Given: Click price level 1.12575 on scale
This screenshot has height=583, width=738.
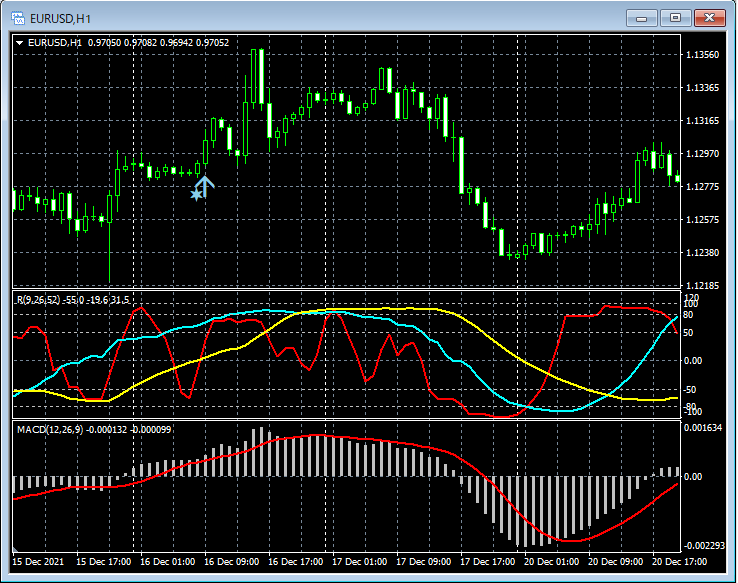Looking at the screenshot, I should pos(703,220).
